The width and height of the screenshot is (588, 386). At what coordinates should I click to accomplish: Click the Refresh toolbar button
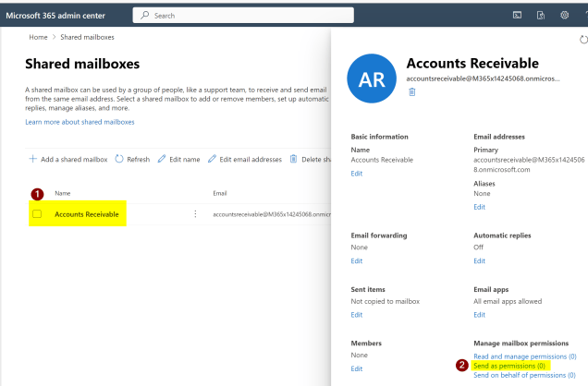132,160
